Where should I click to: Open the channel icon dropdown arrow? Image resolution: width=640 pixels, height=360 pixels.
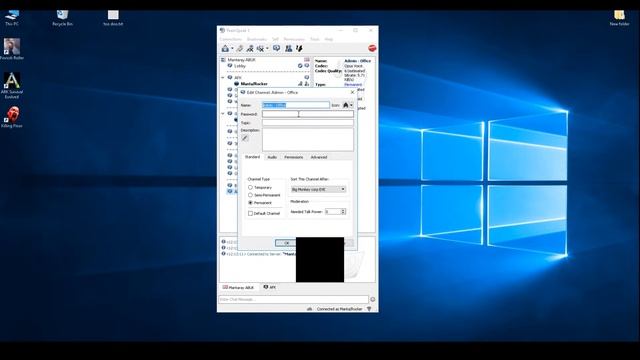pos(351,105)
